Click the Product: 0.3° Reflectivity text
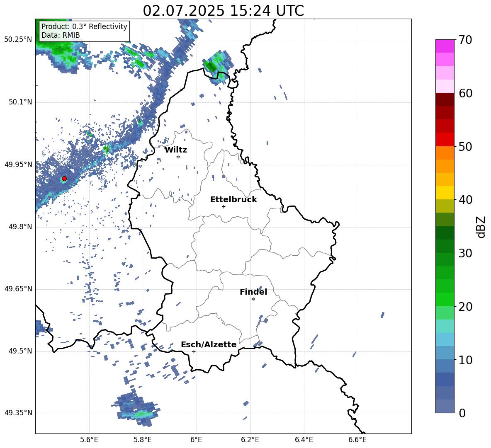 pyautogui.click(x=84, y=27)
